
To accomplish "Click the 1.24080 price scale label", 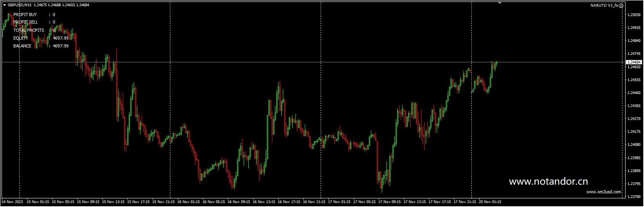I will pos(634,145).
